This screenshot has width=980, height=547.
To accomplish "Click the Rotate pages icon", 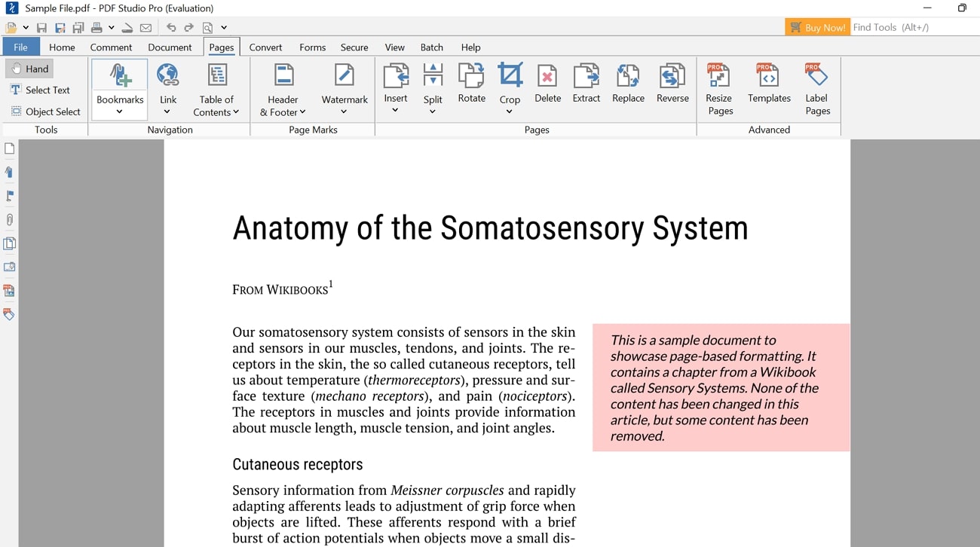I will [471, 75].
